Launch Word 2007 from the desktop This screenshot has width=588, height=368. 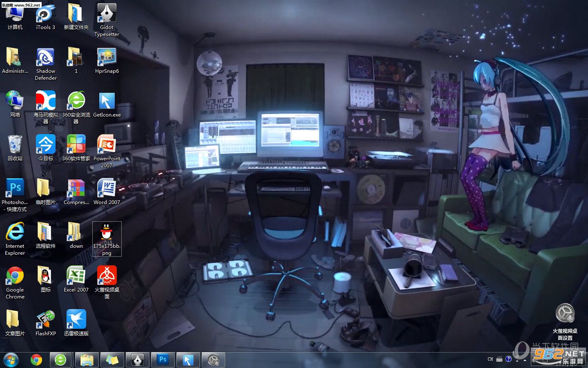pos(107,192)
